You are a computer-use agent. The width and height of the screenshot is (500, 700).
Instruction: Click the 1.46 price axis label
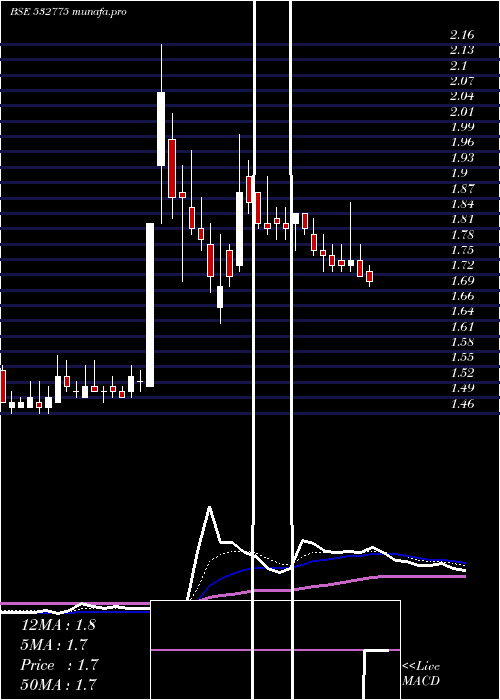[x=462, y=404]
